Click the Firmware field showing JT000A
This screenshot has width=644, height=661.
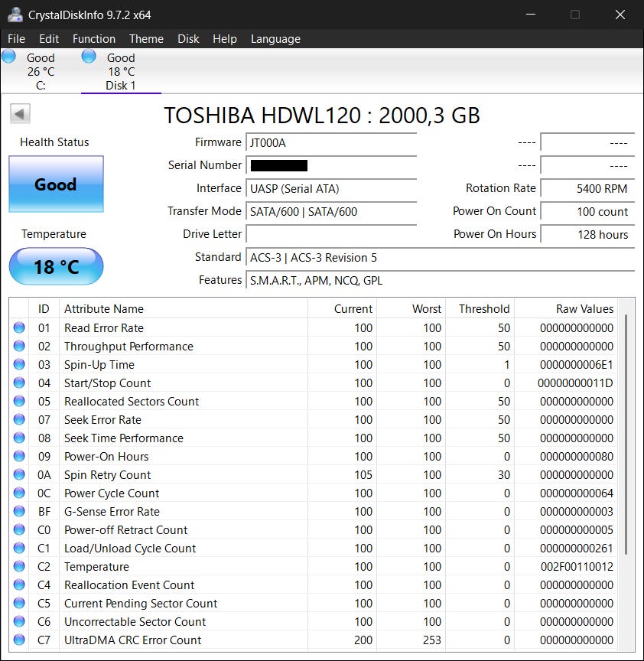(x=331, y=142)
